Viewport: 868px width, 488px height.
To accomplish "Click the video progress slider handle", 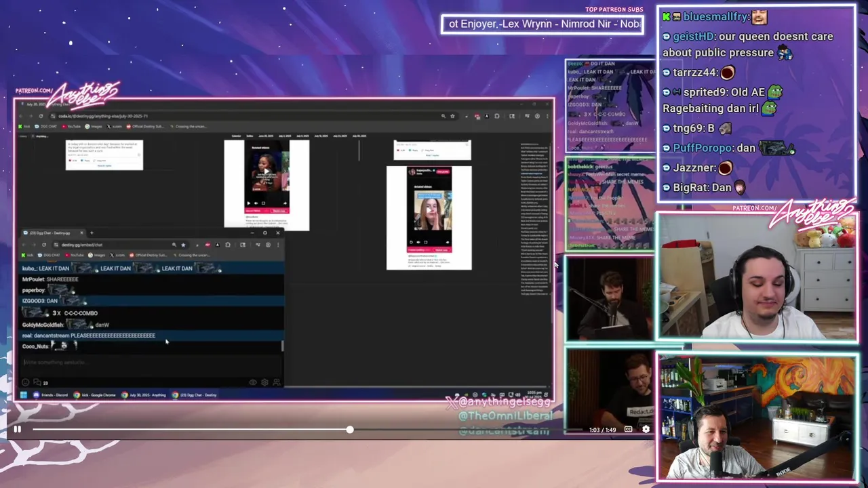I will (349, 430).
